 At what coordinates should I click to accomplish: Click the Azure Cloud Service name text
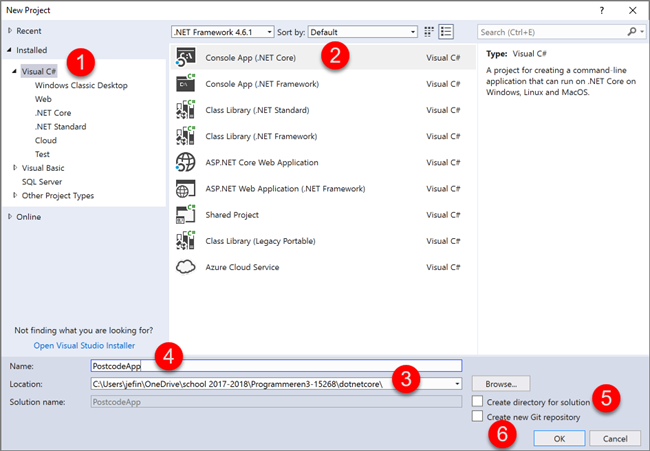243,267
